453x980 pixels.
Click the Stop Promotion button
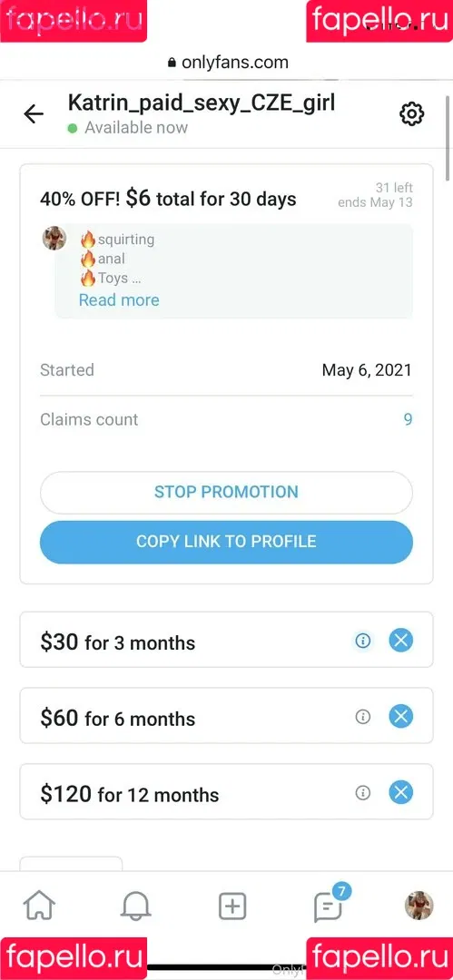[227, 493]
